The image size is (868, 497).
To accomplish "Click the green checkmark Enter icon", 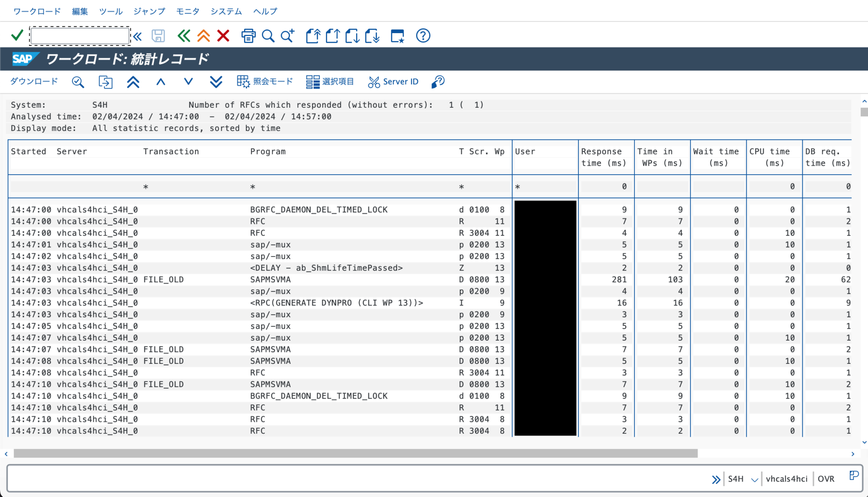I will coord(17,36).
